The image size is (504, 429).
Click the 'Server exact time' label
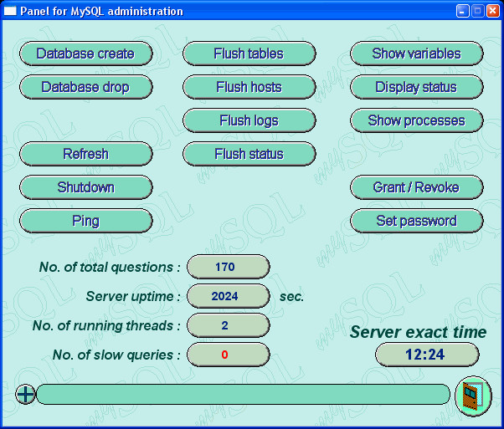[x=418, y=332]
